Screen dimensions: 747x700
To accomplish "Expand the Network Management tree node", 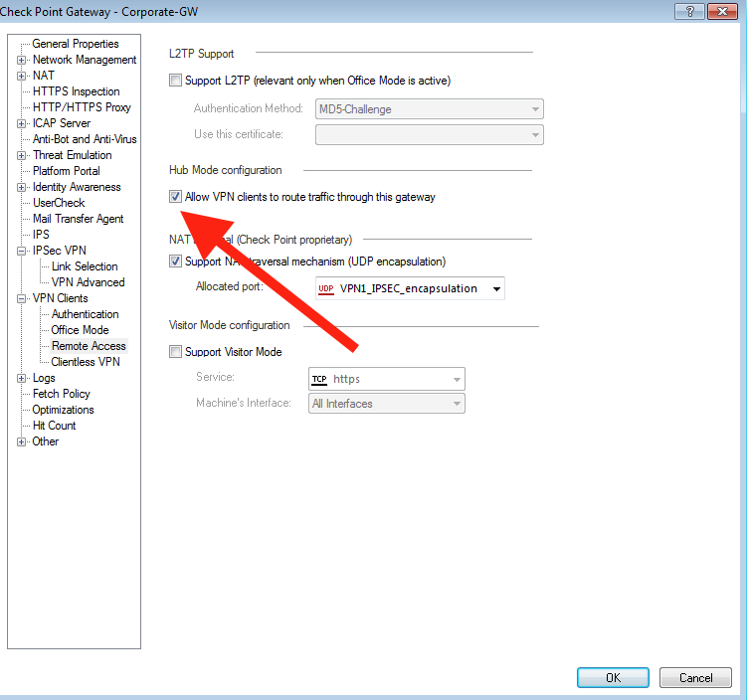I will coord(21,60).
